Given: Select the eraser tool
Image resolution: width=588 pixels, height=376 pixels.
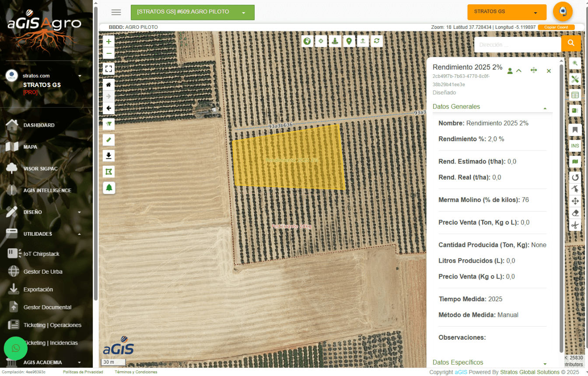Looking at the screenshot, I should (575, 213).
